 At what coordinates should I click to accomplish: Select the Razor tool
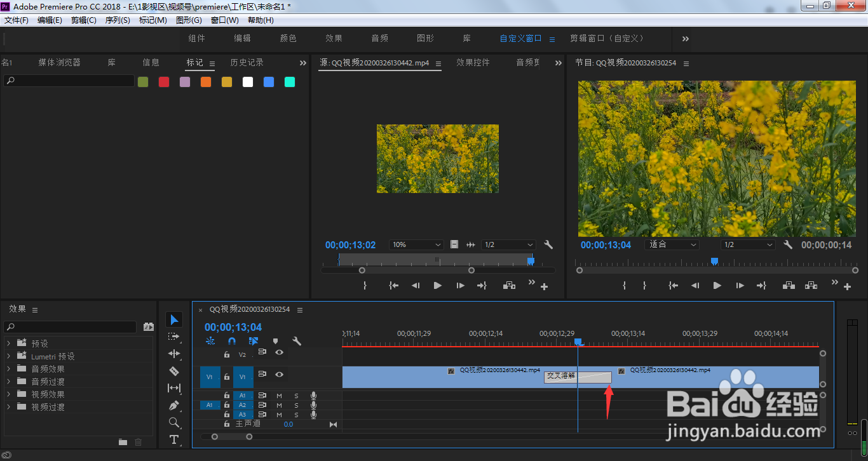coord(174,371)
